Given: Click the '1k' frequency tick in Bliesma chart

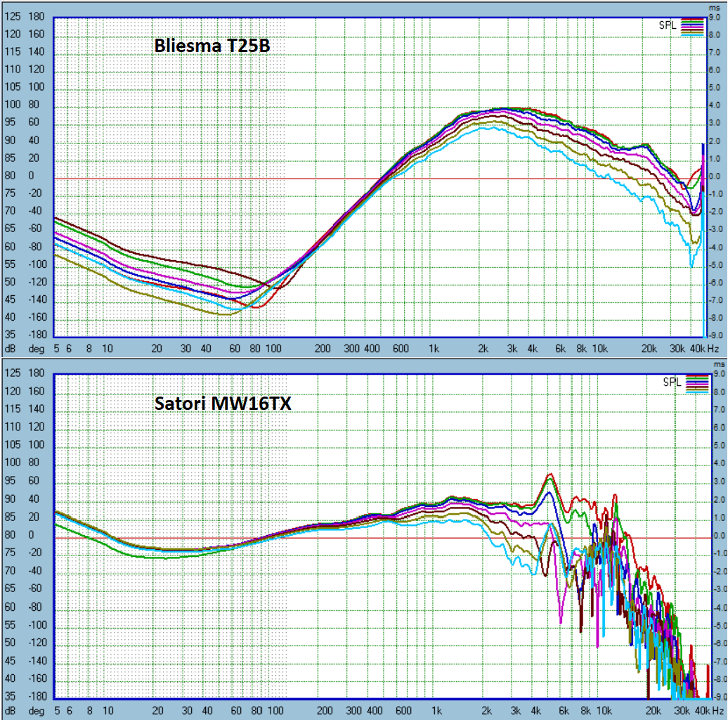Looking at the screenshot, I should [434, 349].
